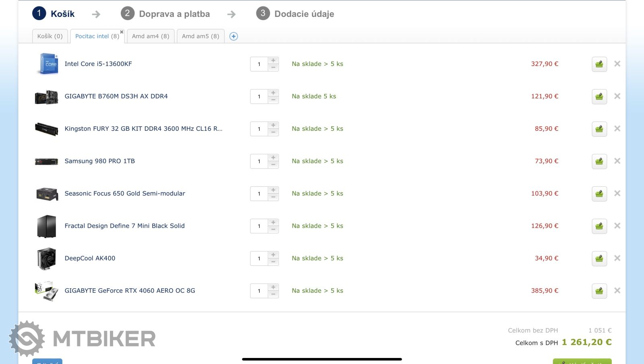Click the Seasonic Focus quantity field
The image size is (644, 364).
[259, 193]
